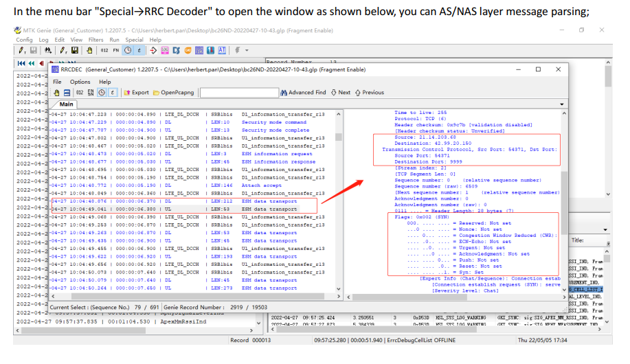Maximize the RRCDEC window

tap(538, 69)
